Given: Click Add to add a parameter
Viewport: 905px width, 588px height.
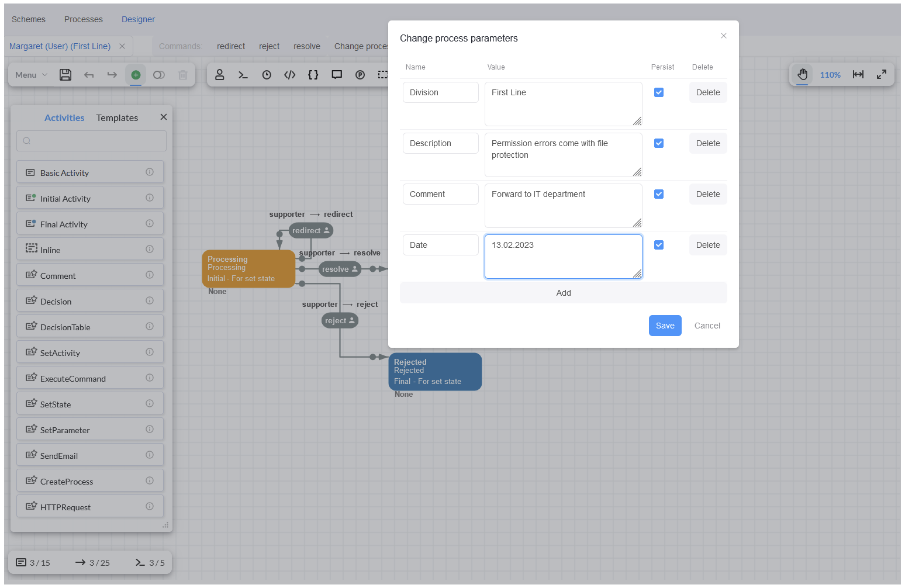Looking at the screenshot, I should 564,293.
